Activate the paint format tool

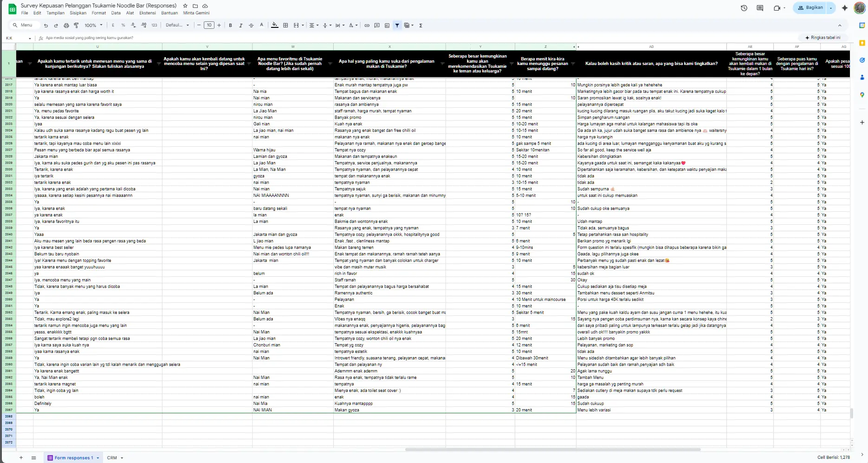[76, 26]
